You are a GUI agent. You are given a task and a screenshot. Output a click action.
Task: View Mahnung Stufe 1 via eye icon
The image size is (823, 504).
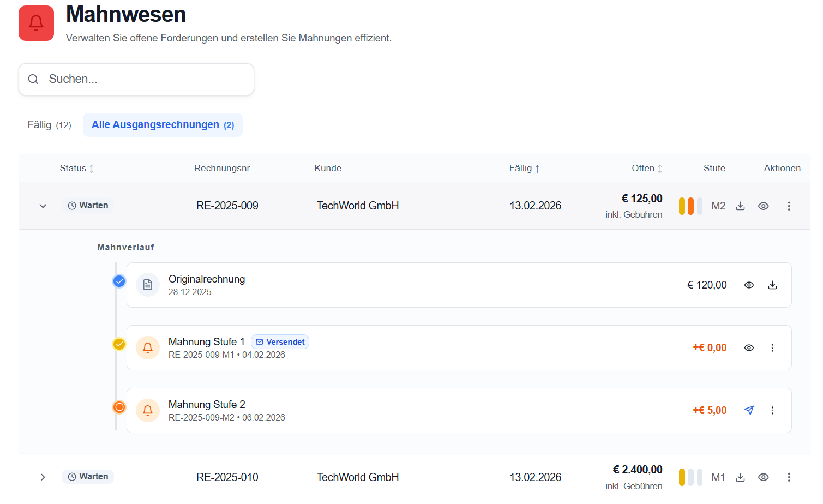(749, 348)
